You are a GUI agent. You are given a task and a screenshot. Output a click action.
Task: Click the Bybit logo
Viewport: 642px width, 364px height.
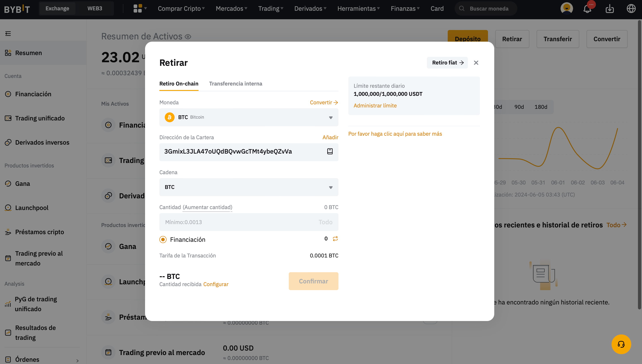(17, 9)
